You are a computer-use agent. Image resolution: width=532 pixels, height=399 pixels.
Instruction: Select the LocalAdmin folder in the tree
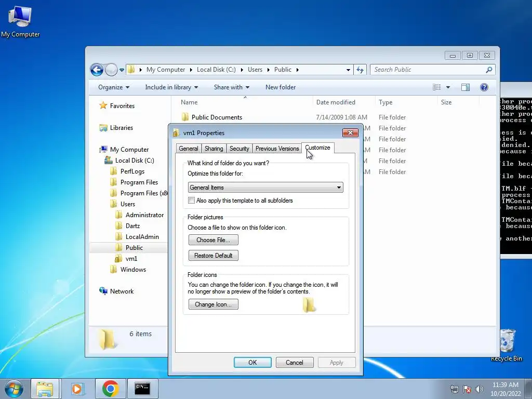137,237
